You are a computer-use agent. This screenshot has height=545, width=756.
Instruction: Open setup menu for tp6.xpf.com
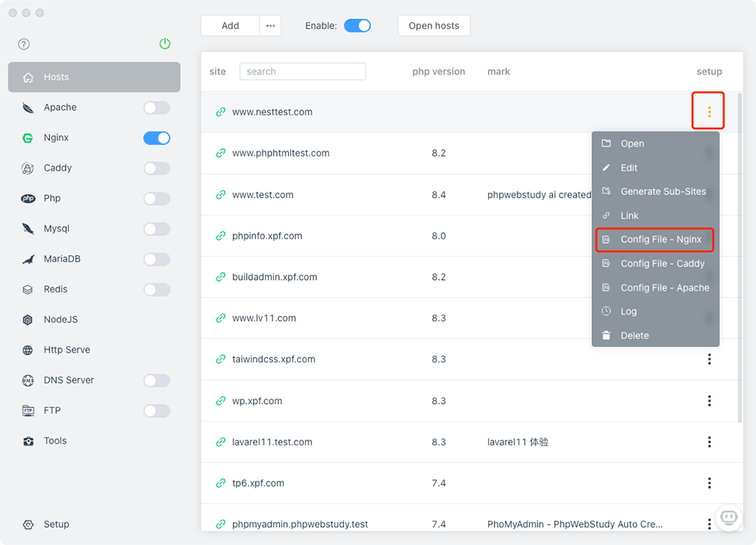(709, 483)
